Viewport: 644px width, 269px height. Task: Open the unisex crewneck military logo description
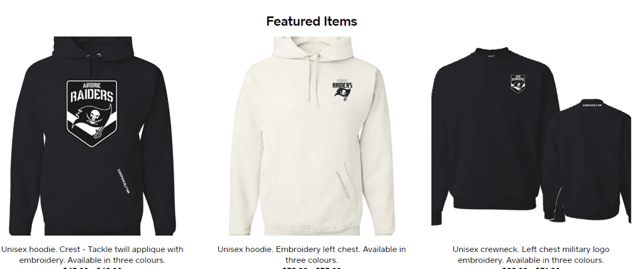(531, 255)
